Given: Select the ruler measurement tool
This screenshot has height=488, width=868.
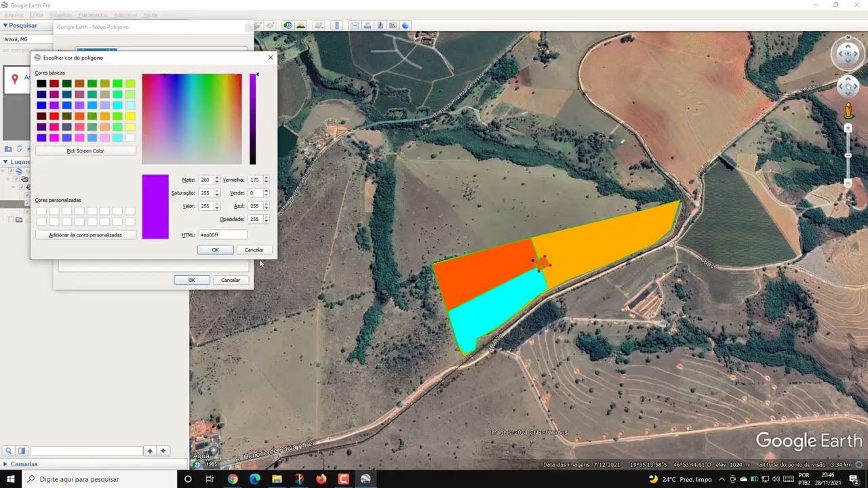Looking at the screenshot, I should pyautogui.click(x=337, y=25).
